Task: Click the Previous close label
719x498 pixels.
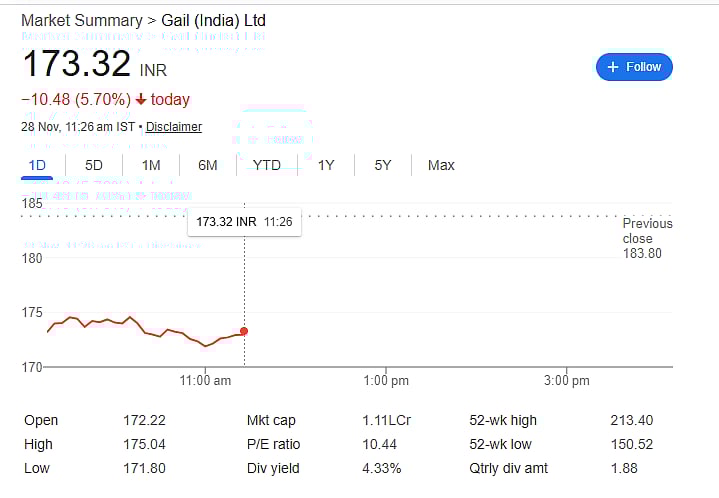Action: click(647, 231)
